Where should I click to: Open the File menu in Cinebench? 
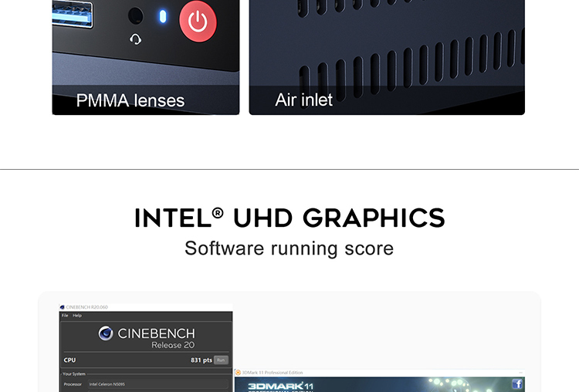pos(65,316)
